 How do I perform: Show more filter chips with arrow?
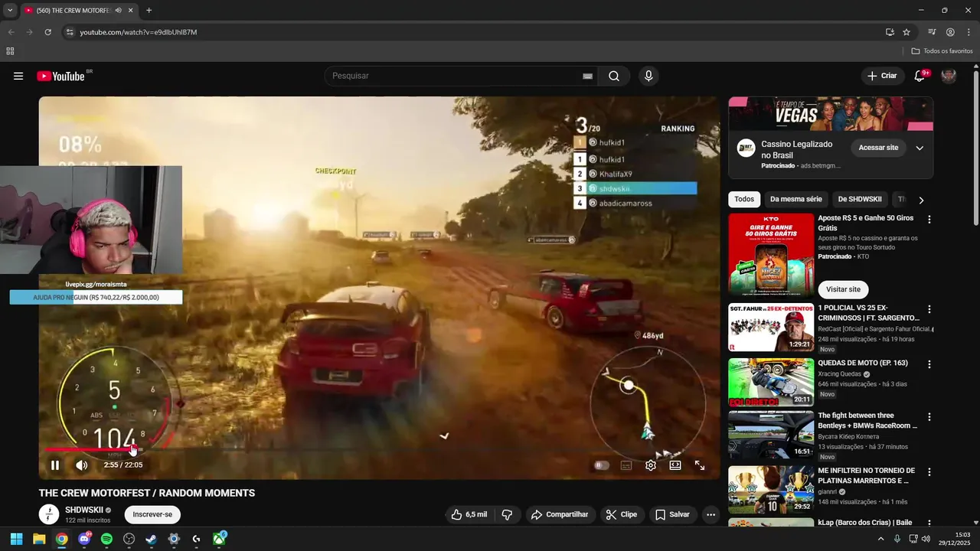coord(921,200)
